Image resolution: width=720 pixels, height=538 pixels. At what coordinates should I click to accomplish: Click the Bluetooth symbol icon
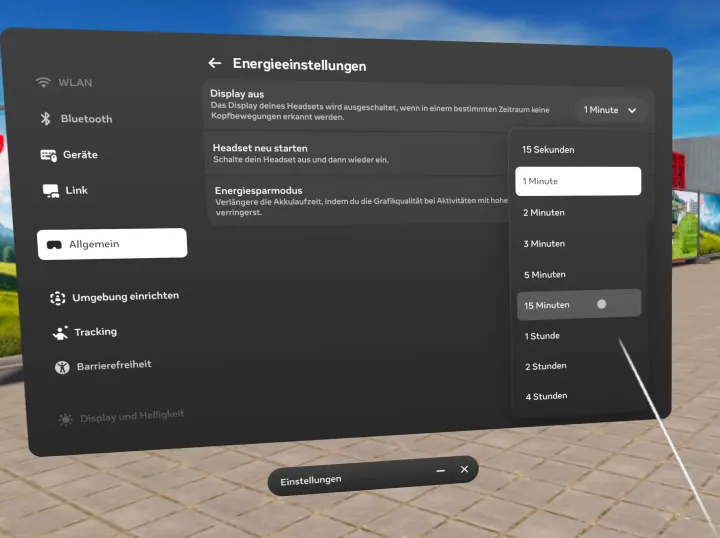[45, 118]
